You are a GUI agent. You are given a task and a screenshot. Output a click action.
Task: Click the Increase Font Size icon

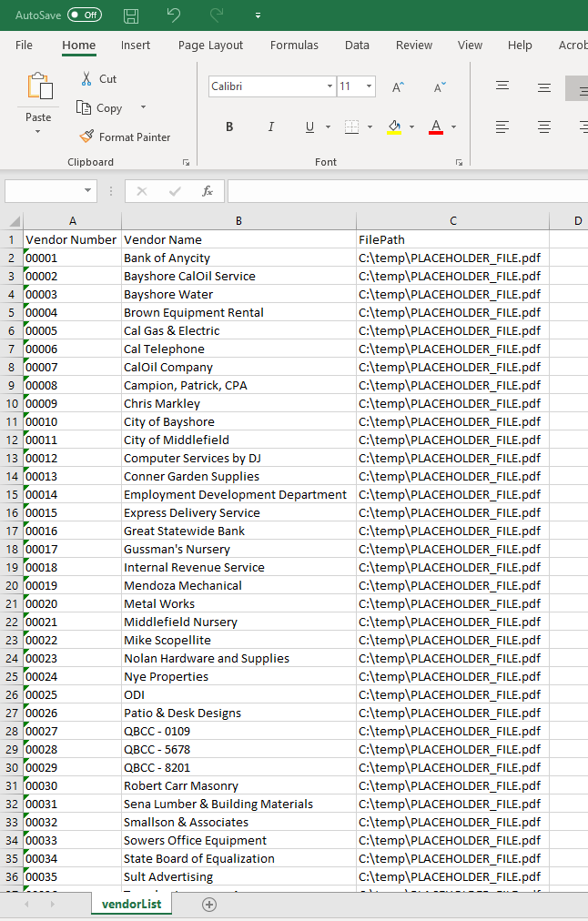398,86
